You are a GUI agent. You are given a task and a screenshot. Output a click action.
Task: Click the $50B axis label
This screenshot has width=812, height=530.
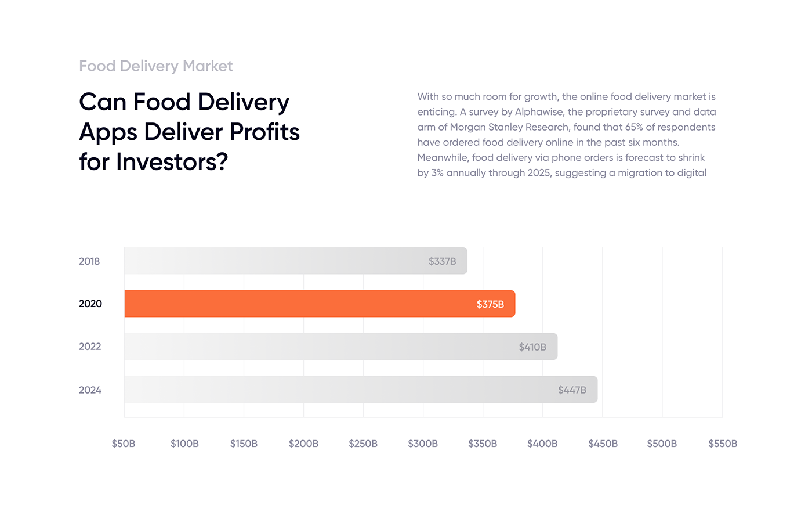[124, 444]
